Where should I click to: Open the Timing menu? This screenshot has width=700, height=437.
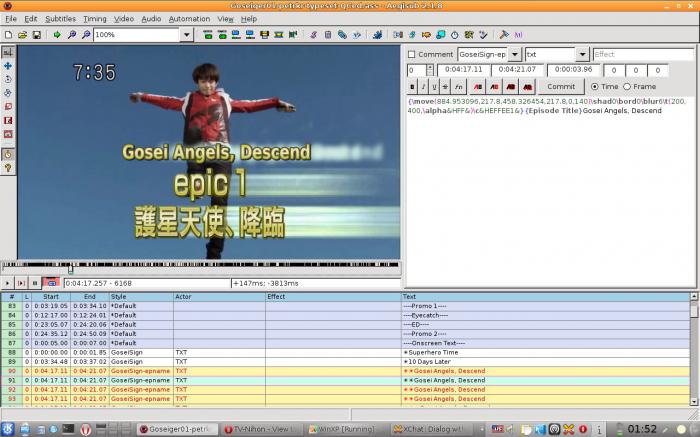click(95, 19)
